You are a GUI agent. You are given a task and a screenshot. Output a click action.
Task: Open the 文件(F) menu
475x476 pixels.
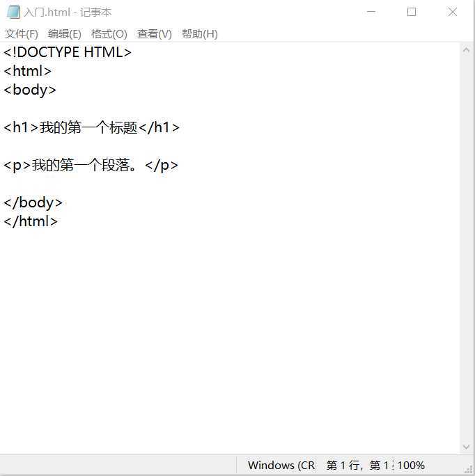coord(22,33)
